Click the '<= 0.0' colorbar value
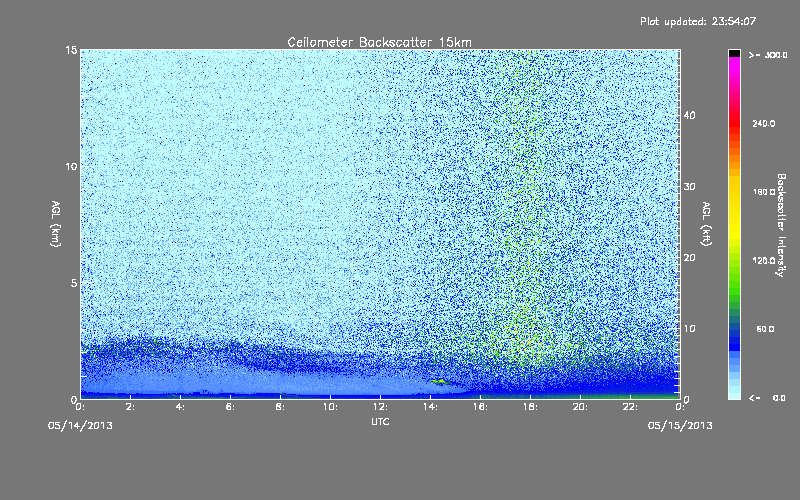Image resolution: width=800 pixels, height=500 pixels. (768, 398)
